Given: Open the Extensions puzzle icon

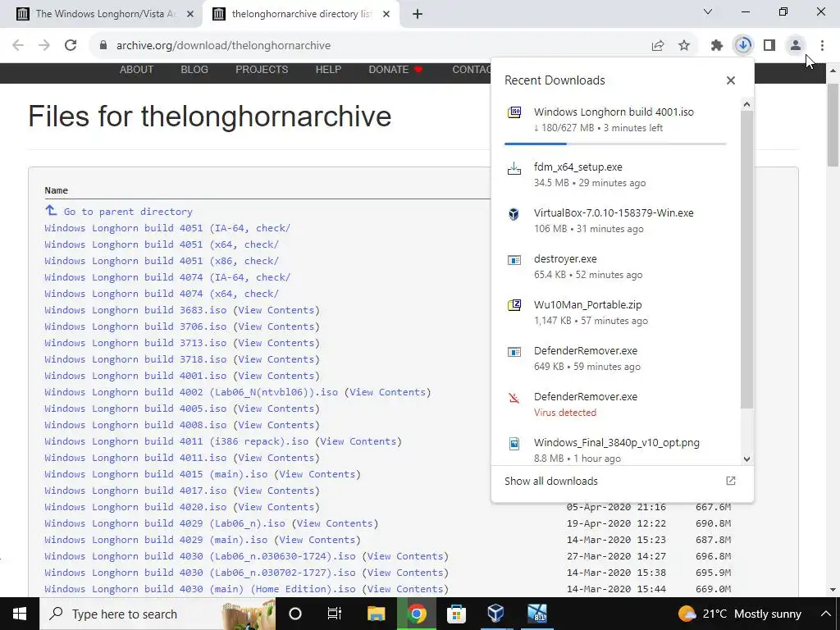Looking at the screenshot, I should (717, 46).
